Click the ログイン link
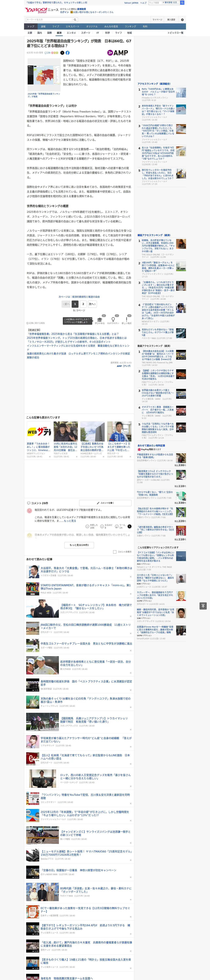Viewport: 210px width, 980px height. (64, 12)
